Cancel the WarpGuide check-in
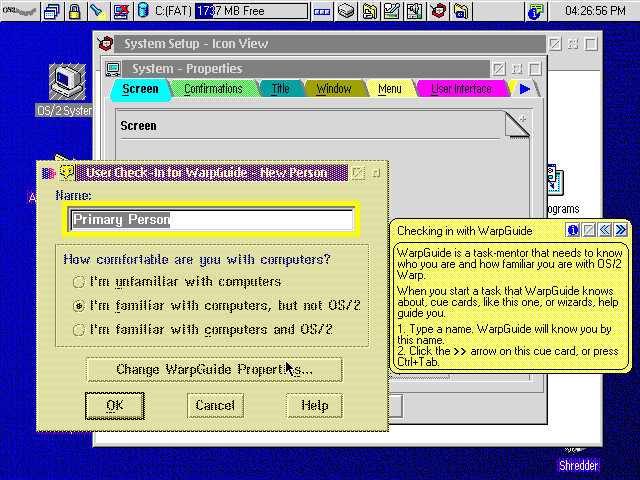The image size is (640, 480). (x=215, y=405)
